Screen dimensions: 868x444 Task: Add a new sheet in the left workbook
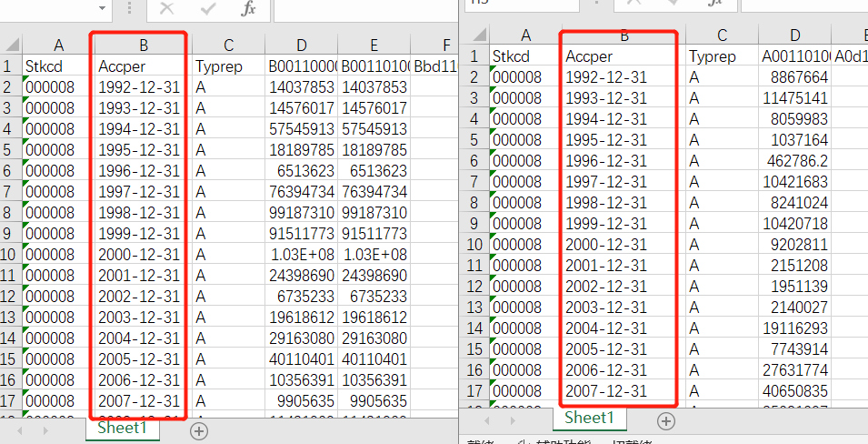point(199,429)
